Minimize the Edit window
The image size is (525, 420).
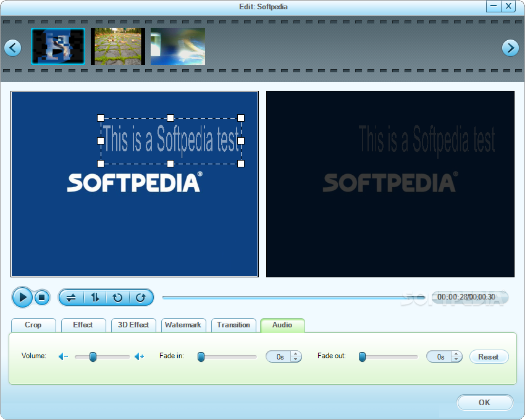[x=493, y=6]
